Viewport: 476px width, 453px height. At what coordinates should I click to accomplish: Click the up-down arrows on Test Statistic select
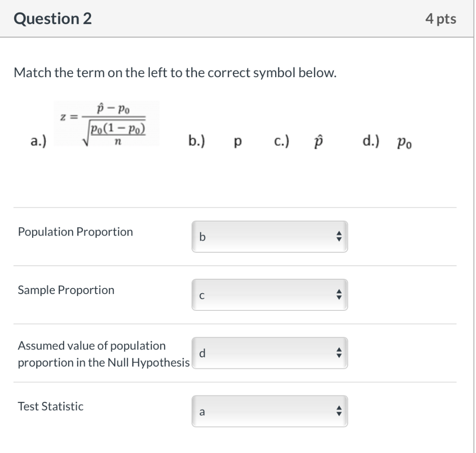point(339,411)
